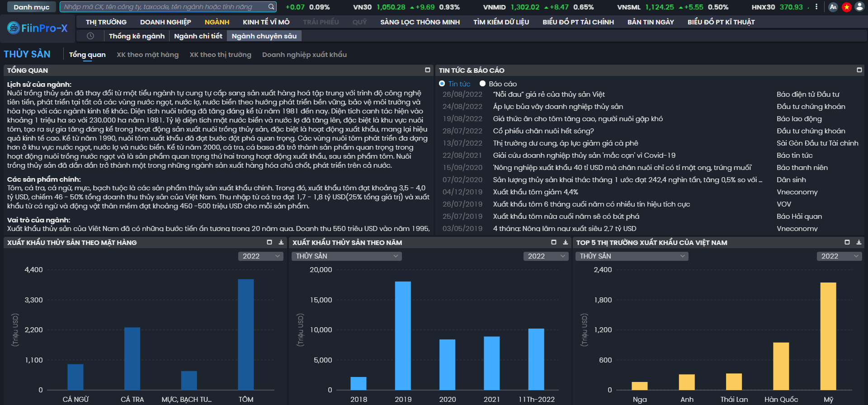Open the three-dot index ticker menu
Screen dimensions: 868x405
(x=816, y=7)
